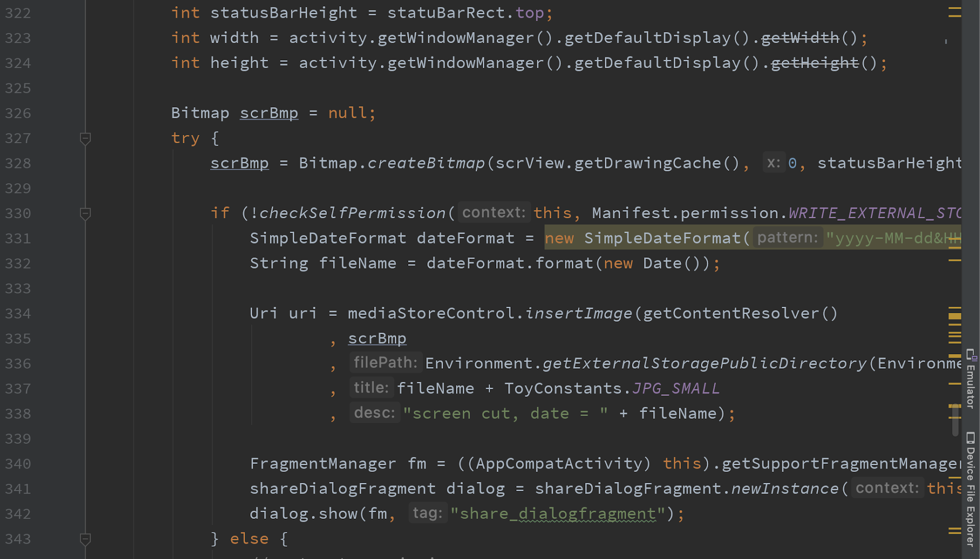Open the Emulator tool window icon
980x559 pixels.
[x=972, y=356]
